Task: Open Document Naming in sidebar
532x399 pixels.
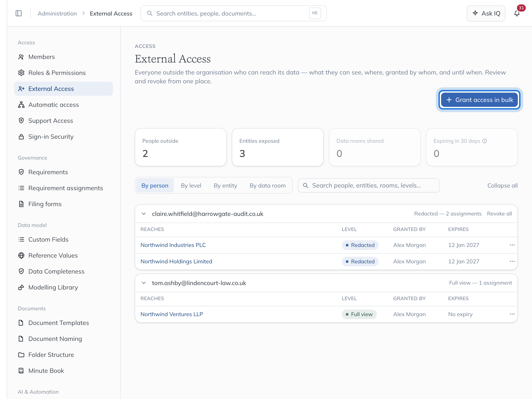Action: [x=63, y=339]
